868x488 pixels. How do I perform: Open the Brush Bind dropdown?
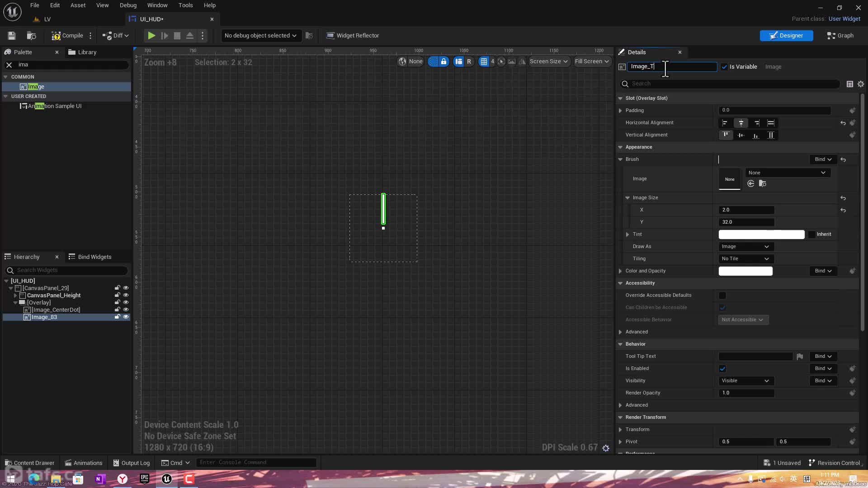pyautogui.click(x=823, y=160)
